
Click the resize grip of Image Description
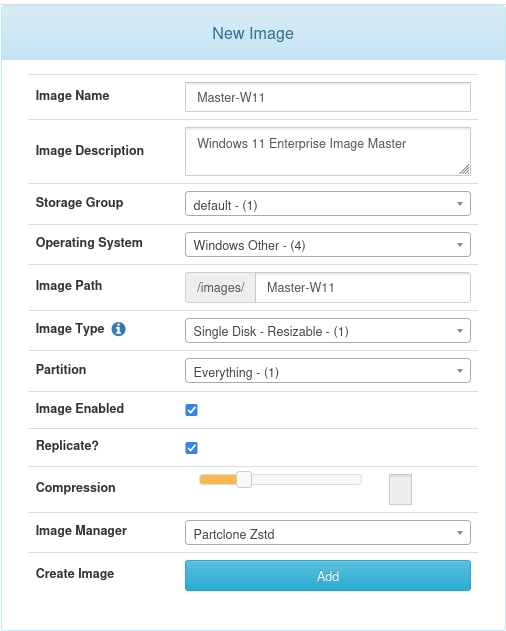pos(464,169)
